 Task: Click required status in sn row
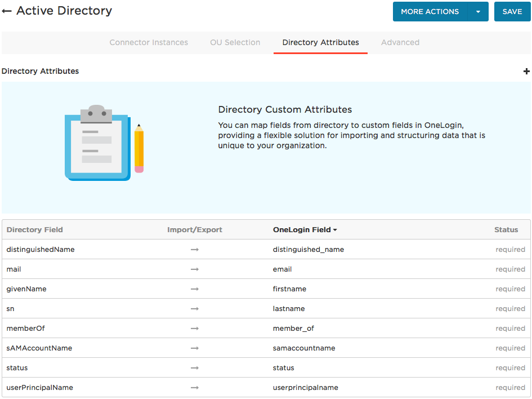click(x=510, y=309)
